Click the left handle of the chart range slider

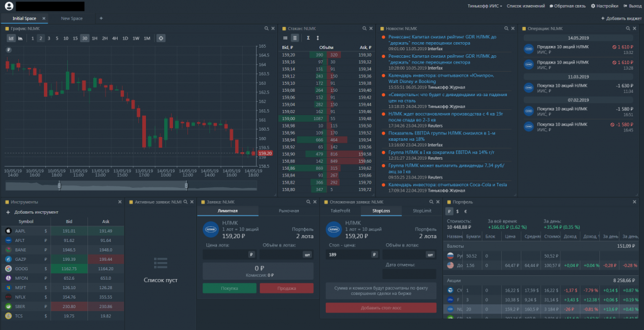point(59,186)
